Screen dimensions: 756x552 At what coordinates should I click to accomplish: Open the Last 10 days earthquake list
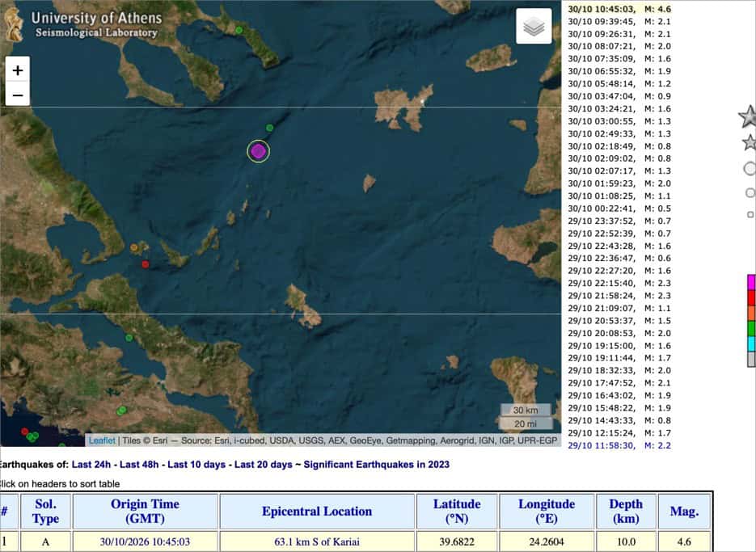point(196,465)
